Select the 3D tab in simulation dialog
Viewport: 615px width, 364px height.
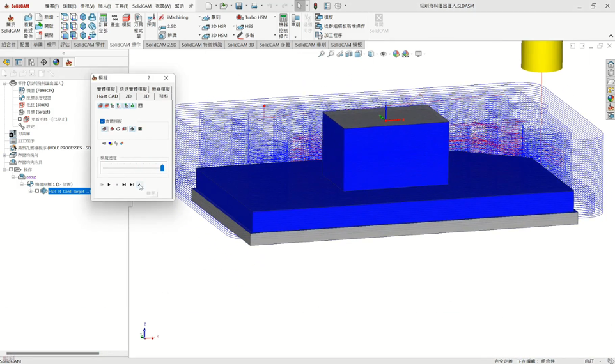[x=146, y=96]
